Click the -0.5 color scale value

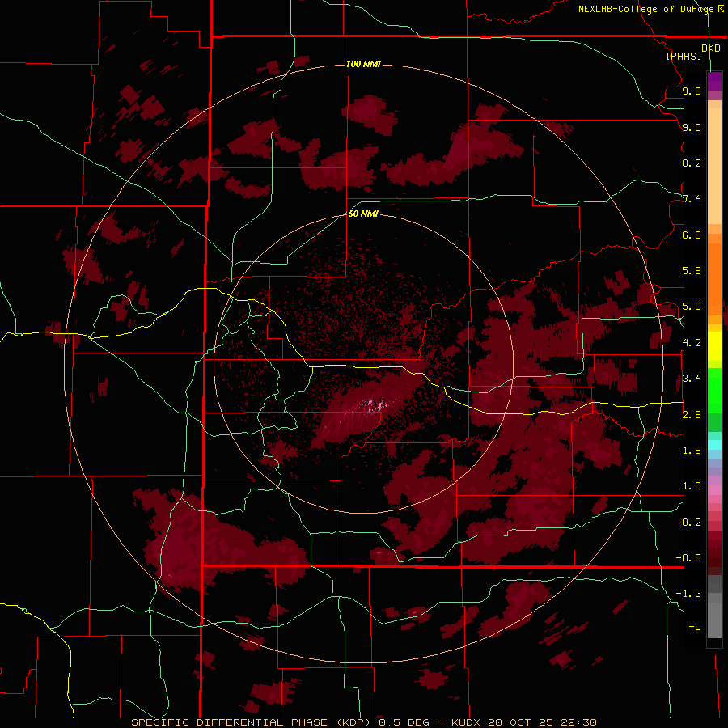tap(688, 558)
